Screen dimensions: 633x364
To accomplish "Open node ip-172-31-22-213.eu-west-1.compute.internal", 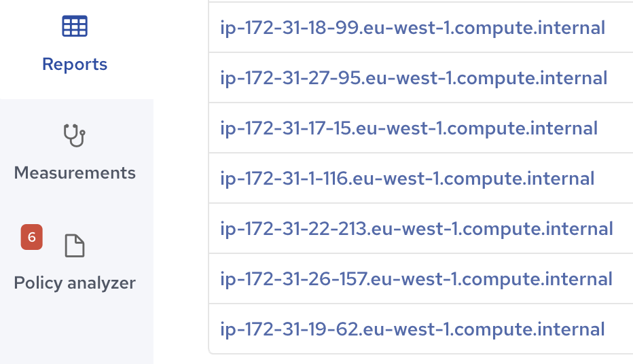I will (416, 229).
